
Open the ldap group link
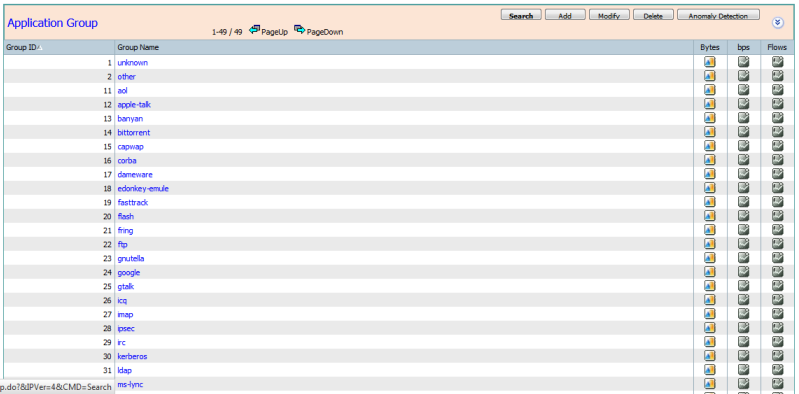[124, 371]
